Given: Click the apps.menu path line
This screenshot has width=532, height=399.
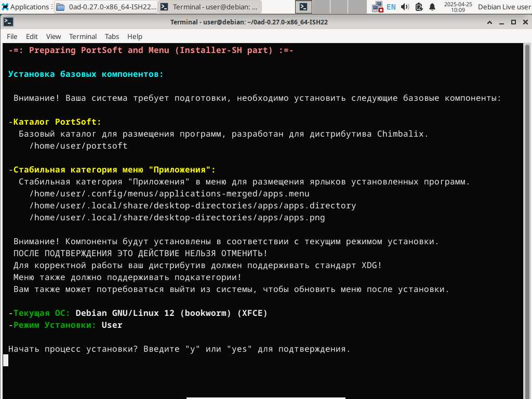Looking at the screenshot, I should click(169, 193).
